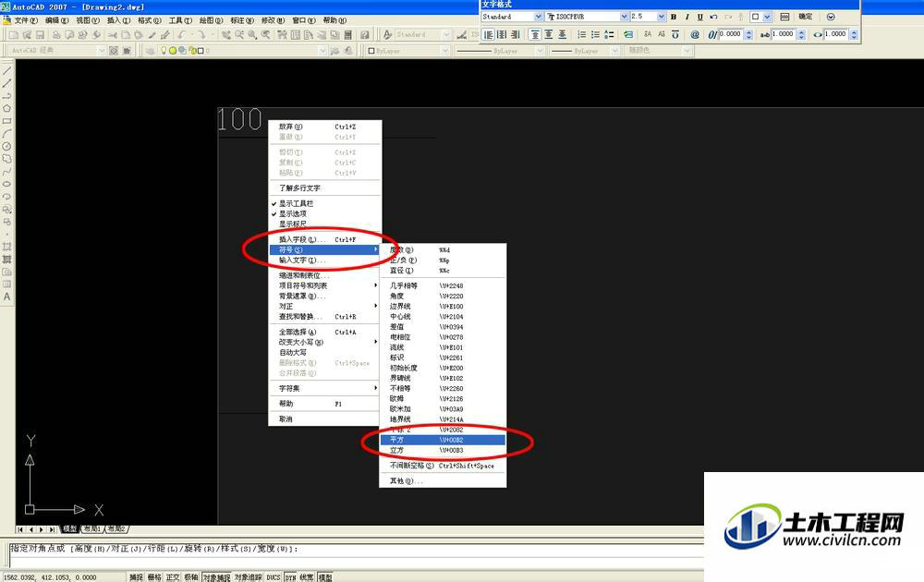Click the round Options arrow in text toolbar
This screenshot has width=924, height=582.
tap(831, 17)
